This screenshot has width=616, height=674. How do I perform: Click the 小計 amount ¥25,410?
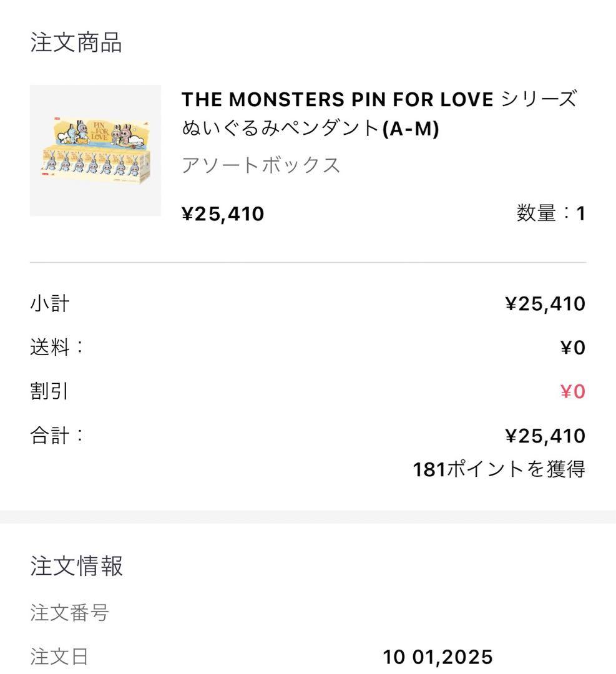click(545, 304)
